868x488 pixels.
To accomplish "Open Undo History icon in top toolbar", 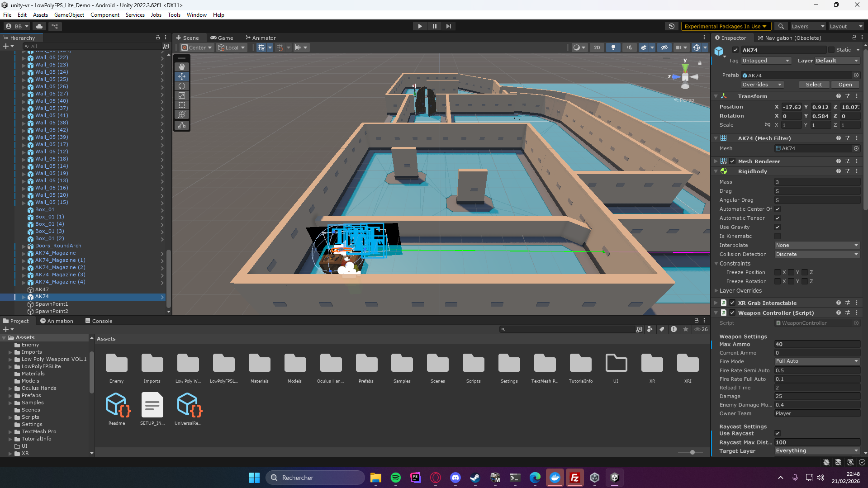I will (672, 26).
